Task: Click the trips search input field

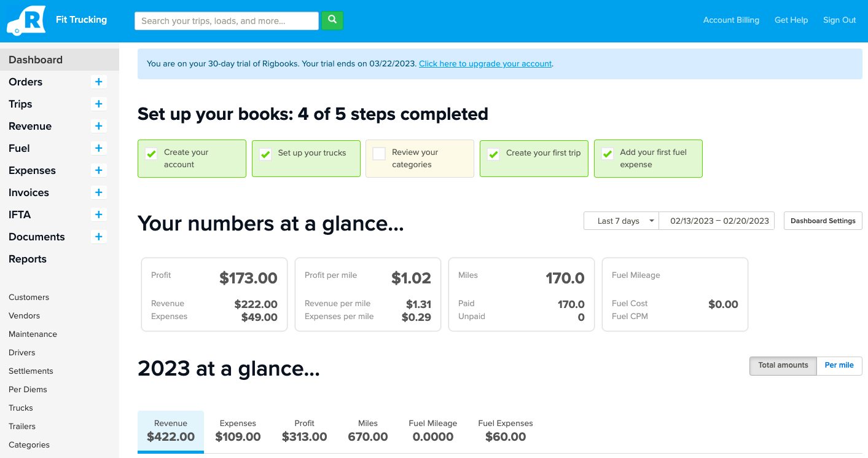Action: click(226, 20)
